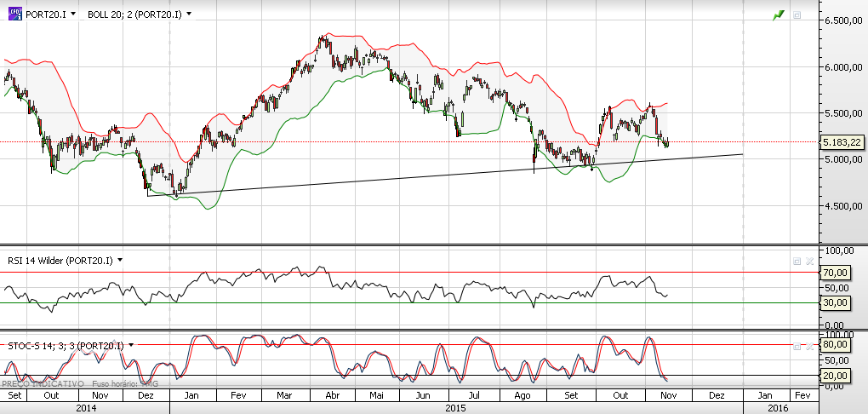The height and width of the screenshot is (414, 868).
Task: Close the RSI 14 Wilder panel
Action: (x=809, y=261)
